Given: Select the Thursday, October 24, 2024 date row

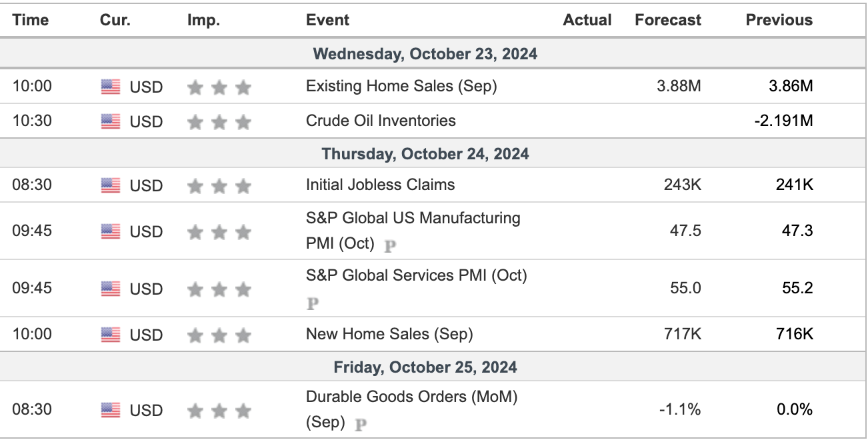Looking at the screenshot, I should tap(425, 154).
